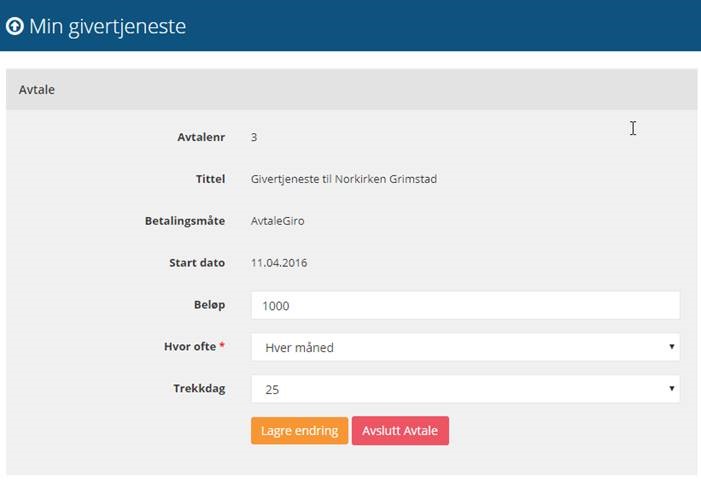The width and height of the screenshot is (701, 482).
Task: Click the Hvor ofte dropdown arrow
Action: 671,347
